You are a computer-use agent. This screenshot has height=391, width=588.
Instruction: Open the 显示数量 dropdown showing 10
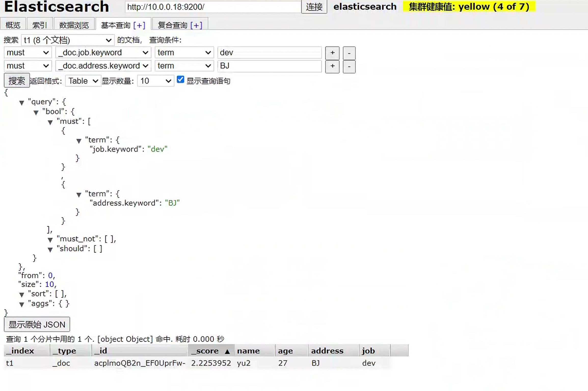click(155, 81)
